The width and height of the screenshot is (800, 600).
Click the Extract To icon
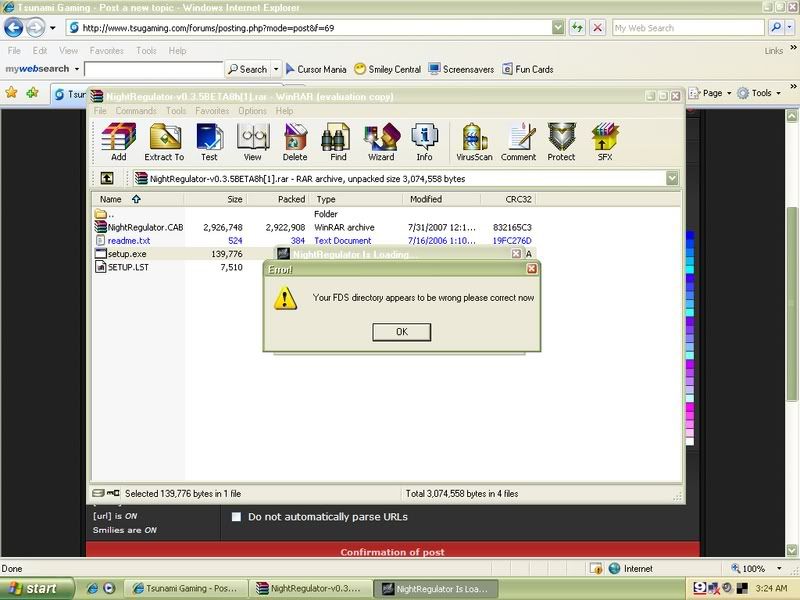164,141
